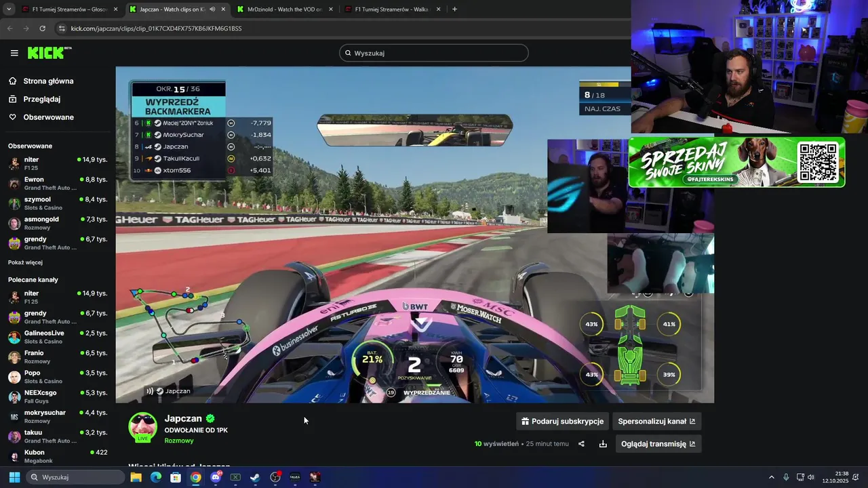Viewport: 868px width, 488px height.
Task: Open Japczan channel name link
Action: 183,419
